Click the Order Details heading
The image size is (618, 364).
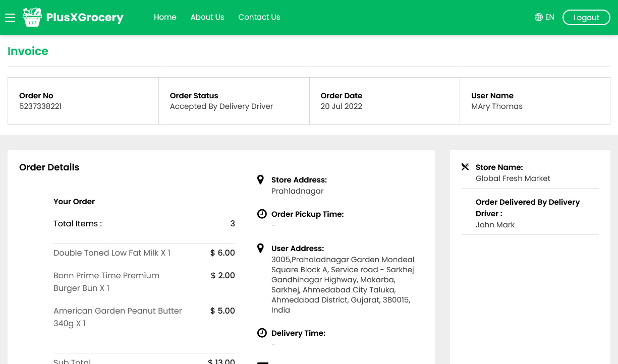pyautogui.click(x=49, y=167)
